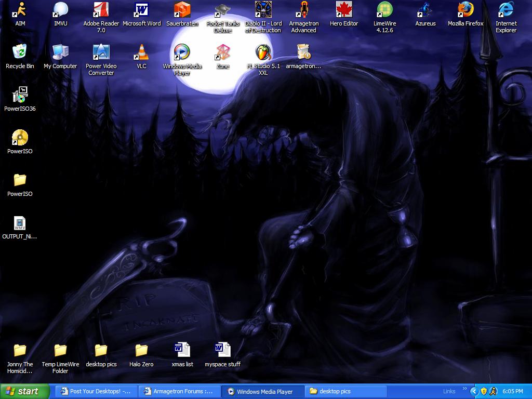Select the Diablo II desktop icon
The height and width of the screenshot is (399, 532).
[263, 10]
